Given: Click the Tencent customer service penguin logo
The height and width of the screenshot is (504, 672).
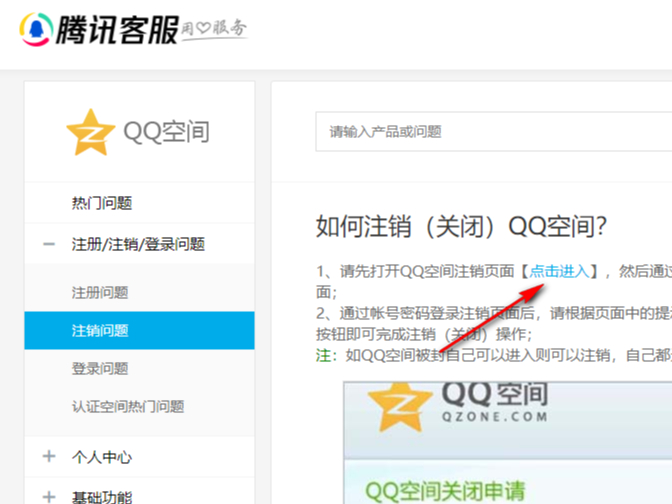Looking at the screenshot, I should pos(36,29).
